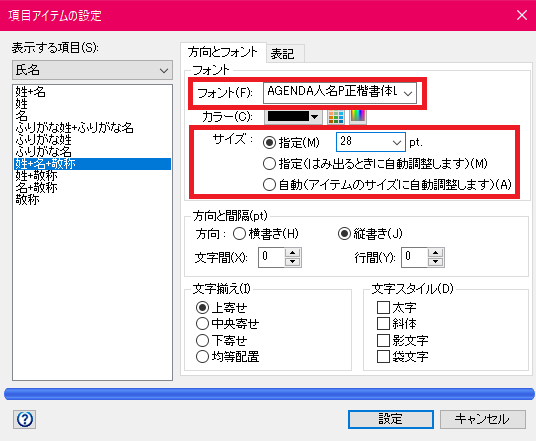This screenshot has height=441, width=536.
Task: Increase the 文字間(X) spinner value
Action: coord(293,253)
